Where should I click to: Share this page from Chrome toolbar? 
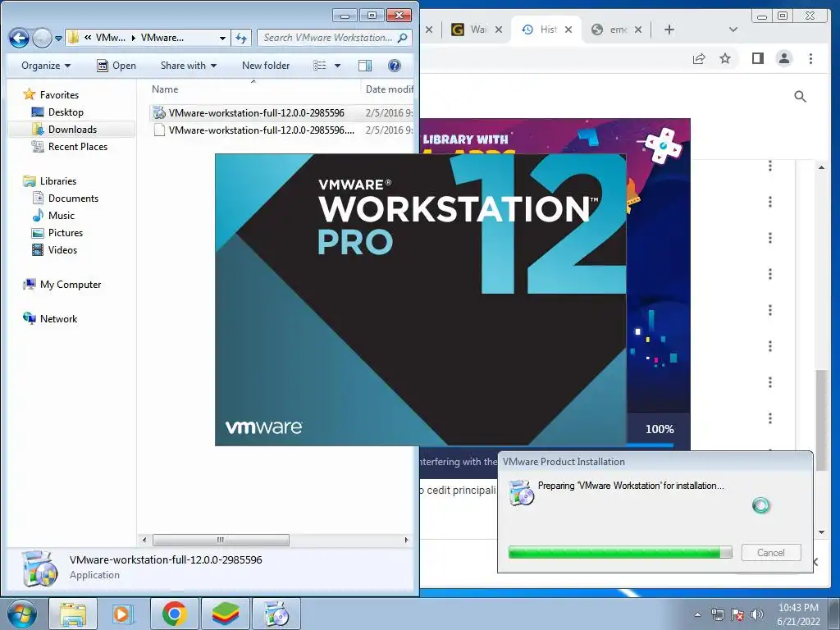[x=699, y=58]
